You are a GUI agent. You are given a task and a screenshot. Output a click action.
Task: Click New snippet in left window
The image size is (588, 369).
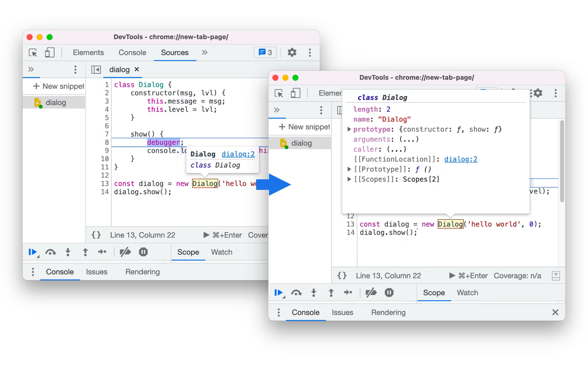click(x=58, y=86)
